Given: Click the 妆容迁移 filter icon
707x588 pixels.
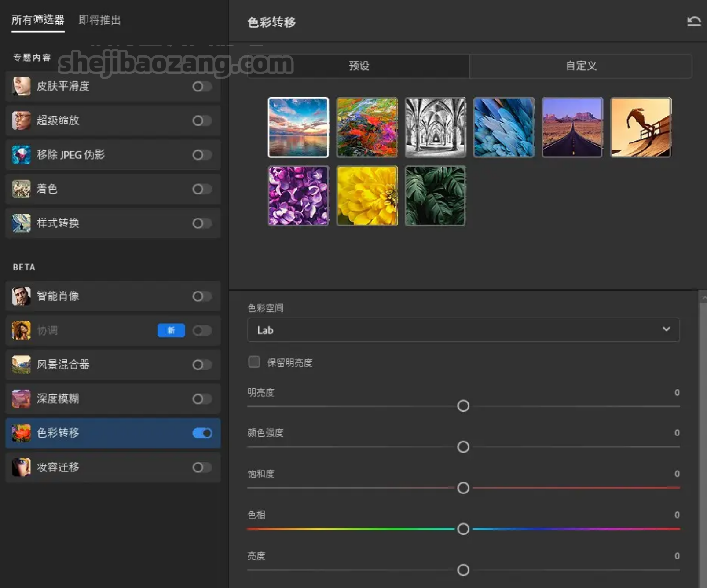Looking at the screenshot, I should [x=21, y=467].
